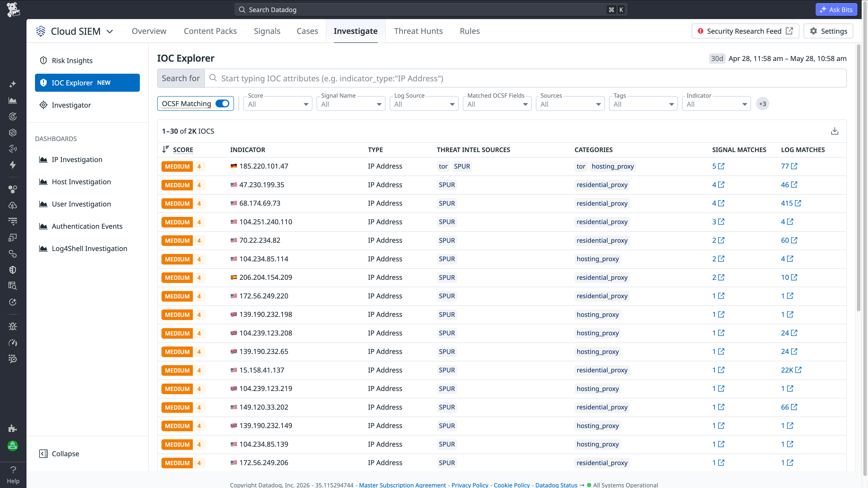
Task: Click the SCORE column header
Action: coord(183,150)
